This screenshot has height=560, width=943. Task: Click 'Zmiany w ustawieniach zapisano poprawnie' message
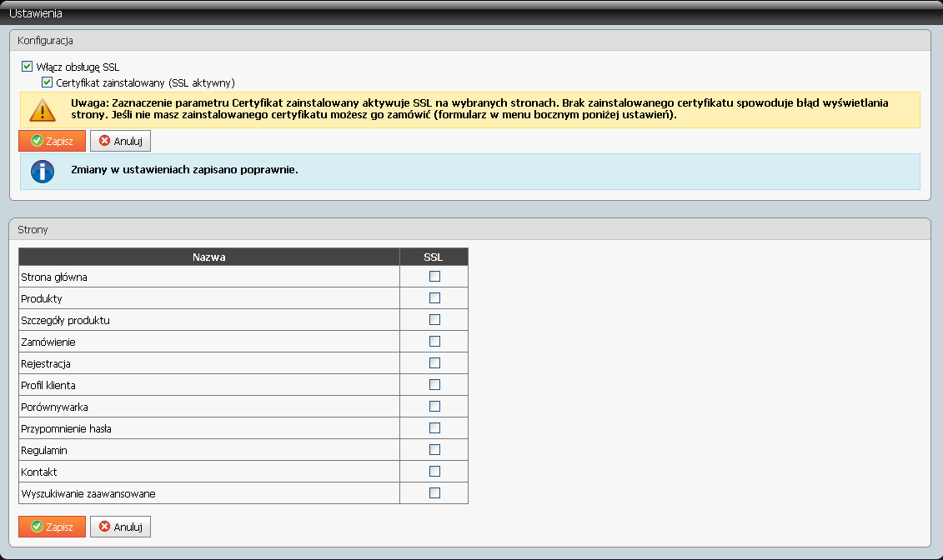[x=184, y=169]
